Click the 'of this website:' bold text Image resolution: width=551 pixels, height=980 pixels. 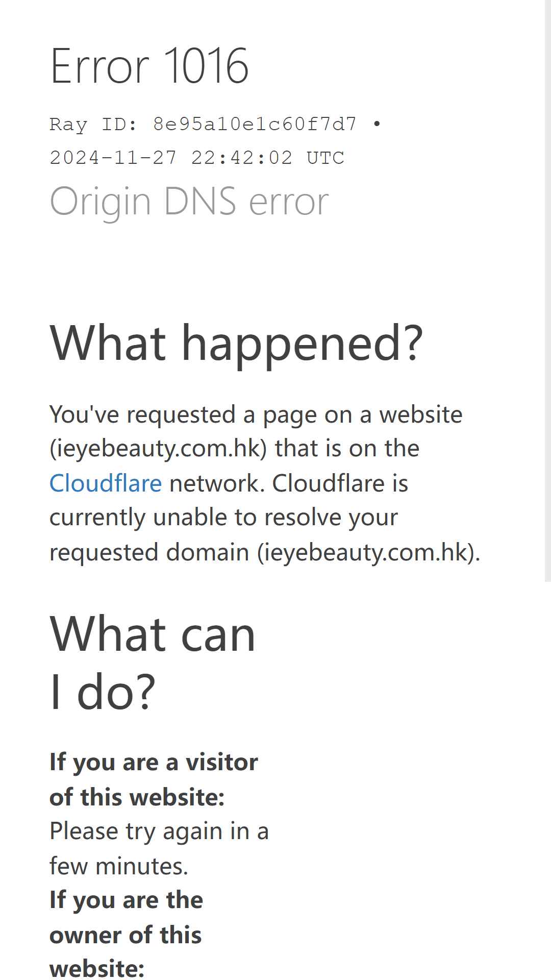137,797
